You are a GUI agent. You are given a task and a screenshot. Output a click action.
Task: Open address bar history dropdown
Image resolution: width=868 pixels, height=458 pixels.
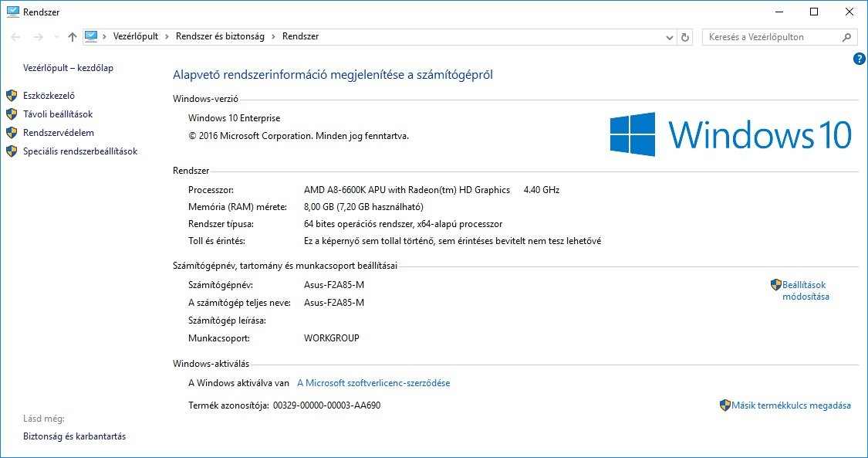point(670,37)
